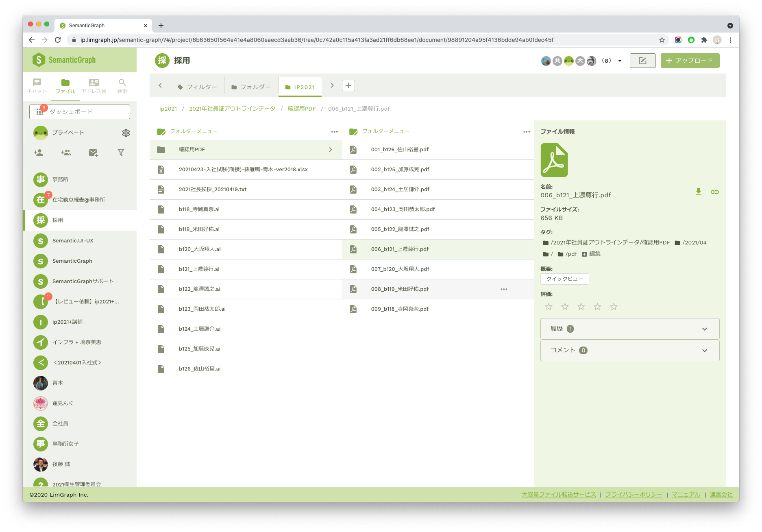Expand the 確認用PDF folder chevron
This screenshot has height=532, width=762.
point(331,150)
